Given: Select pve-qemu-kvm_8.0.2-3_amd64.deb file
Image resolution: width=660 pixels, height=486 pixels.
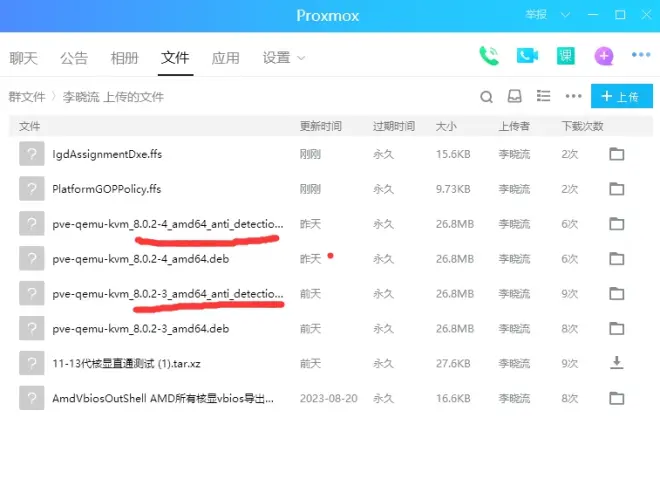Looking at the screenshot, I should point(141,329).
